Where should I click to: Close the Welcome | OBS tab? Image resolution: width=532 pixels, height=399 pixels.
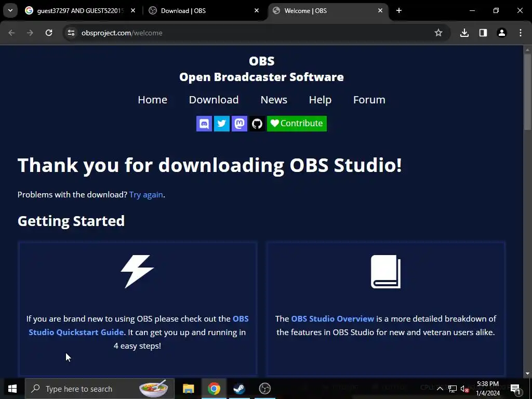pyautogui.click(x=380, y=11)
